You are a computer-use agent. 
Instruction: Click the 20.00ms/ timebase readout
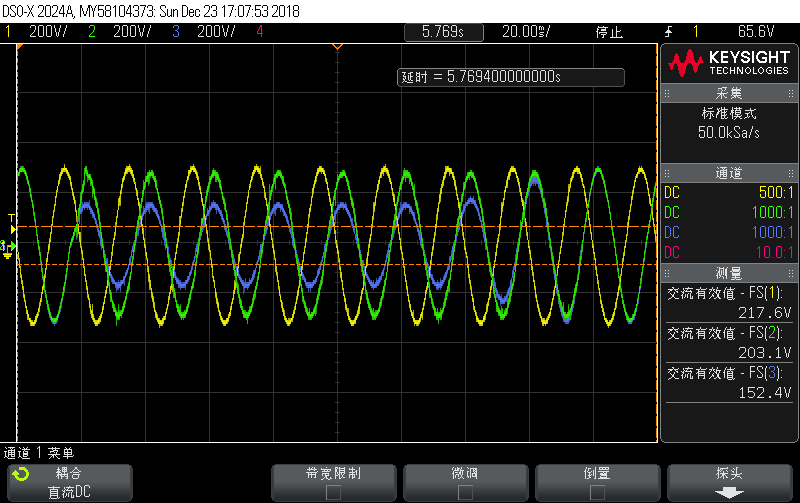point(527,32)
